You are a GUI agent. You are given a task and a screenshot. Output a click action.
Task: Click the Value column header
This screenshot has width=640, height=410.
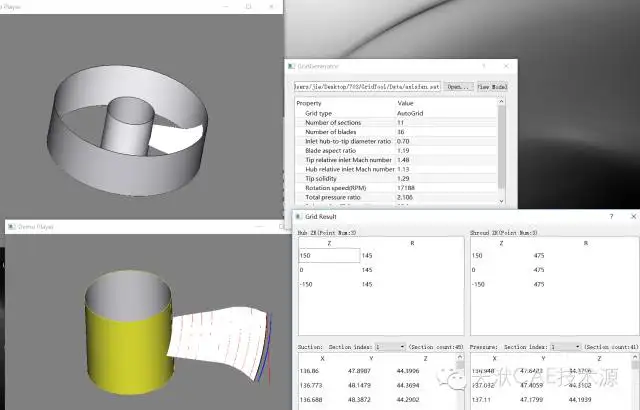pos(405,103)
